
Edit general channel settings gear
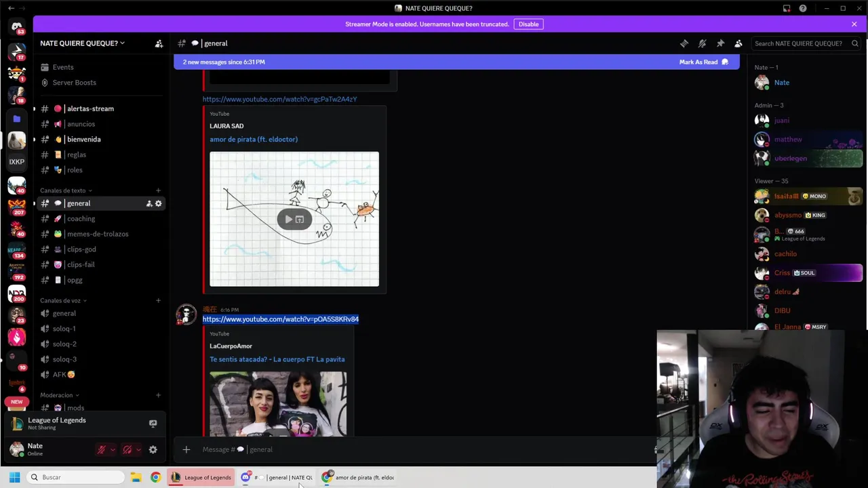point(159,203)
